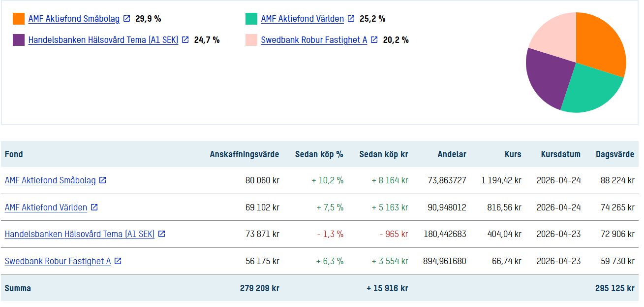Click the Anskaffningsvärde column header
644x307 pixels.
(244, 154)
